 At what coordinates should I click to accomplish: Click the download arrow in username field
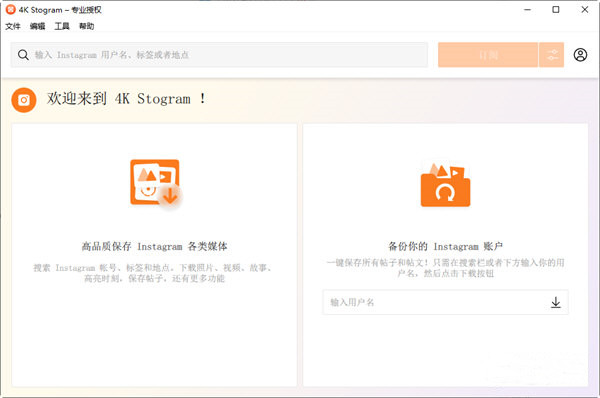(x=556, y=302)
